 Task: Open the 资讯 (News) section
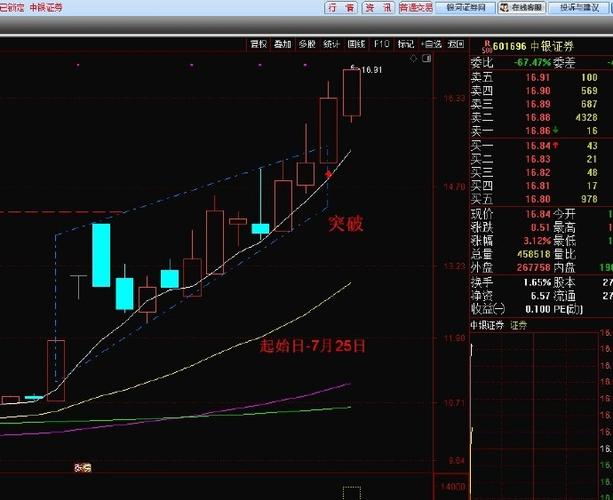click(377, 8)
